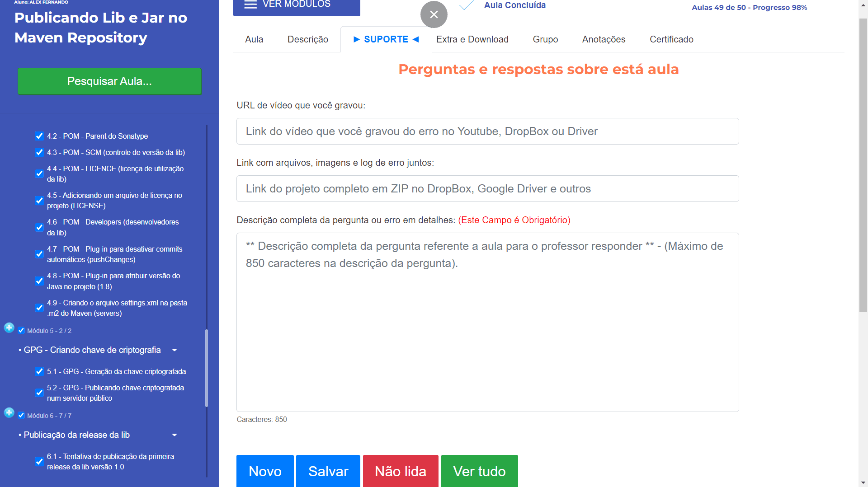Toggle checkbox for 5.2 GPG Publicando chave
The width and height of the screenshot is (868, 487).
click(39, 393)
